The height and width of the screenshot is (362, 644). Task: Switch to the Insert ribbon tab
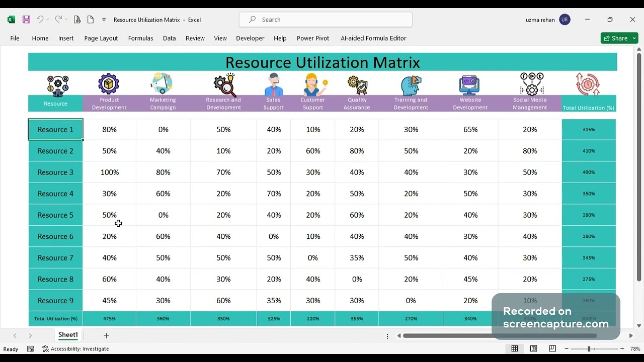click(x=66, y=38)
